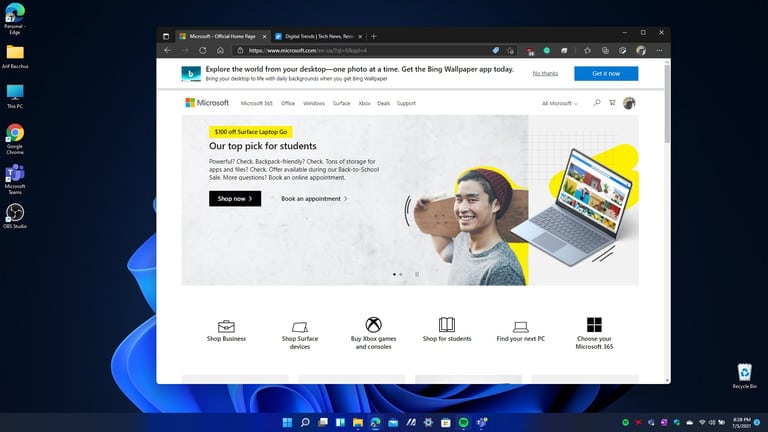Open the Windows Start button on the taskbar
Image resolution: width=768 pixels, height=432 pixels.
pyautogui.click(x=288, y=422)
